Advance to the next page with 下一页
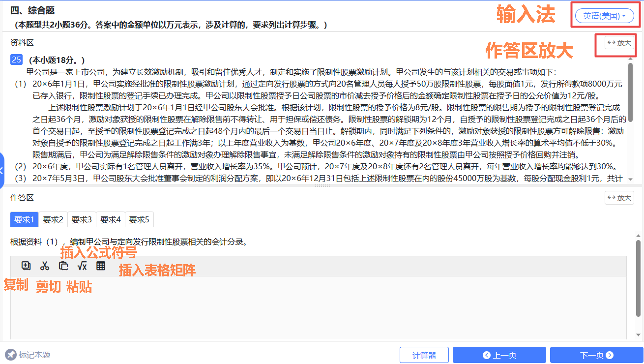This screenshot has height=364, width=644. point(596,355)
